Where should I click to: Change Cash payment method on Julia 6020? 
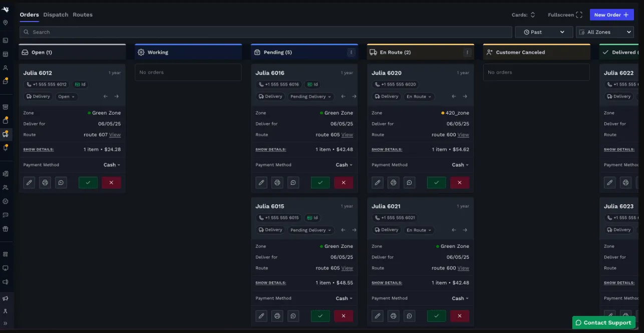coord(461,165)
